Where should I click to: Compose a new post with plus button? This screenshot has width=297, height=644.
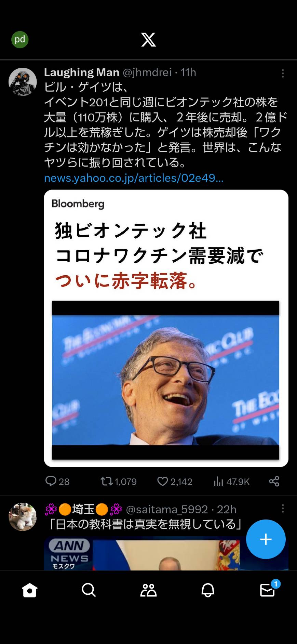[266, 539]
